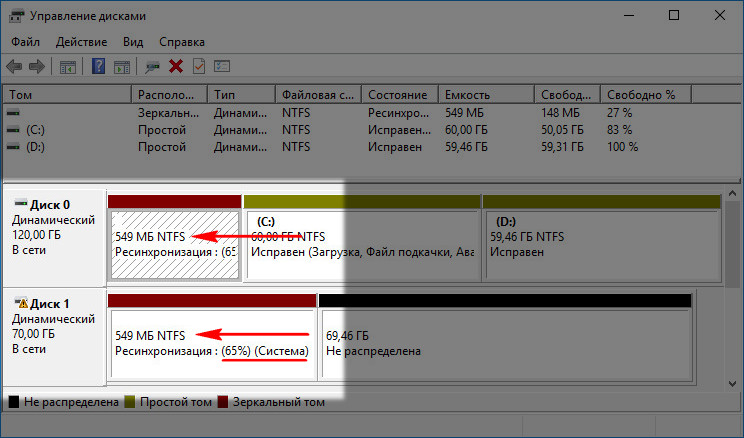Open the Файл menu

26,42
